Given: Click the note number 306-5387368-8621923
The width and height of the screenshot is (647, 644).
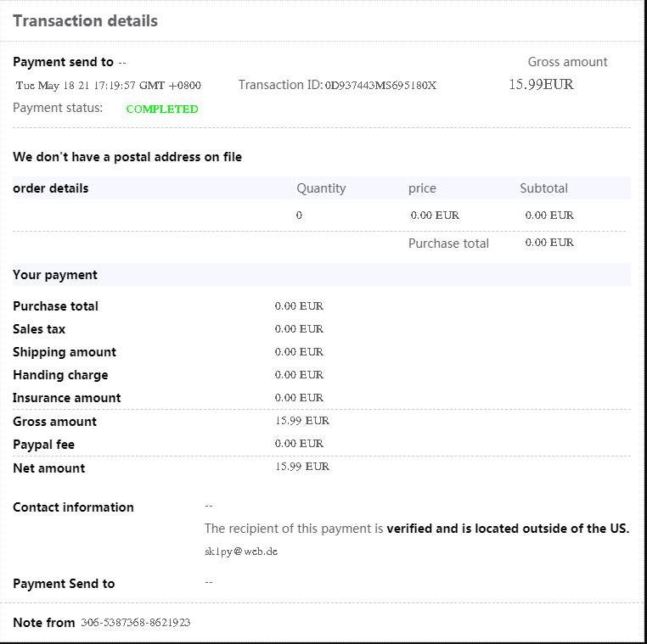Looking at the screenshot, I should click(136, 623).
